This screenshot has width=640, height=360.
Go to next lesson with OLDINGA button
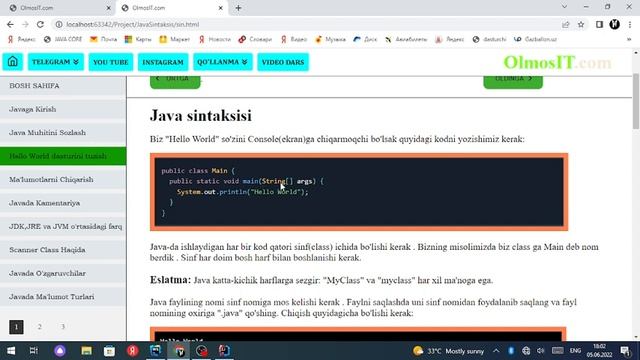click(513, 81)
